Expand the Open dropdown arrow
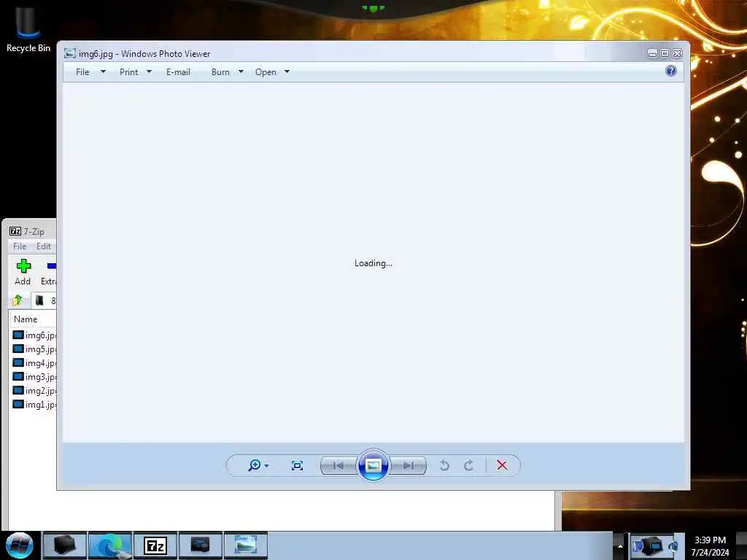The width and height of the screenshot is (747, 560). pyautogui.click(x=287, y=72)
